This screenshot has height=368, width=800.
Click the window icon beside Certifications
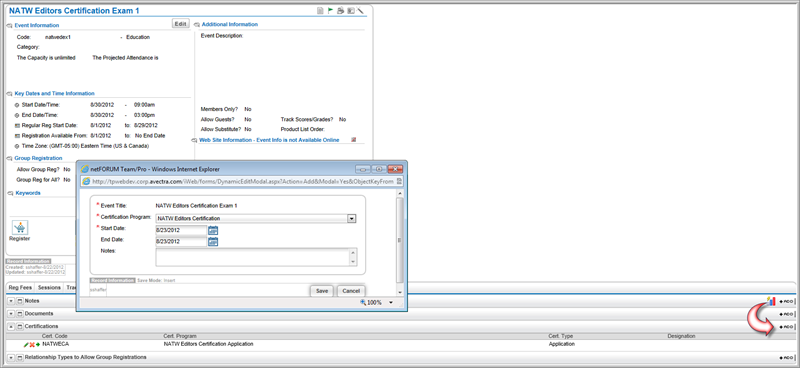[20, 327]
